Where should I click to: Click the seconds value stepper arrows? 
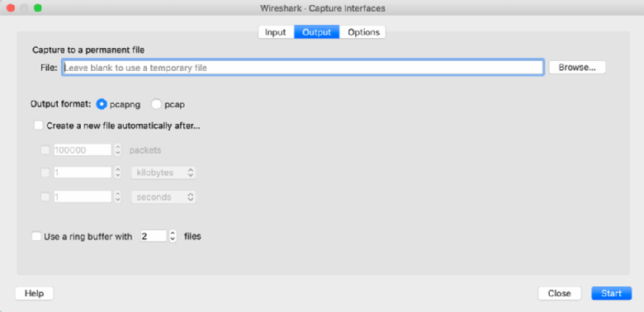(x=118, y=197)
